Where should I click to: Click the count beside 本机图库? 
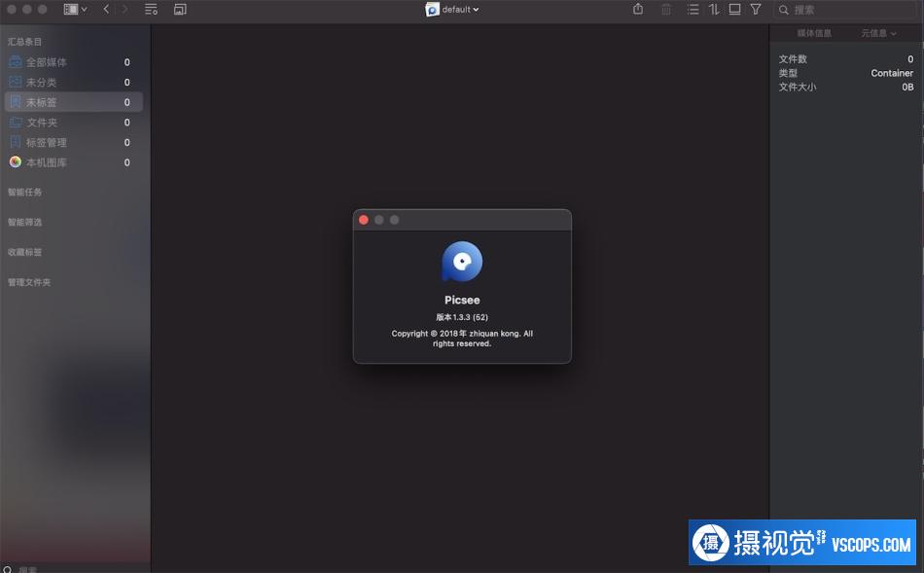126,162
